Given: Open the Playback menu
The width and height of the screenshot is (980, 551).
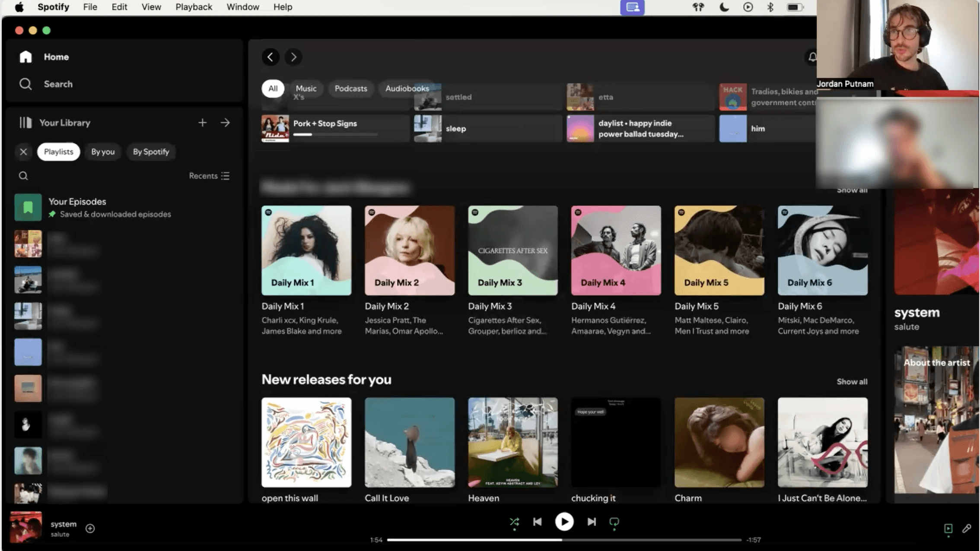Looking at the screenshot, I should click(x=194, y=7).
